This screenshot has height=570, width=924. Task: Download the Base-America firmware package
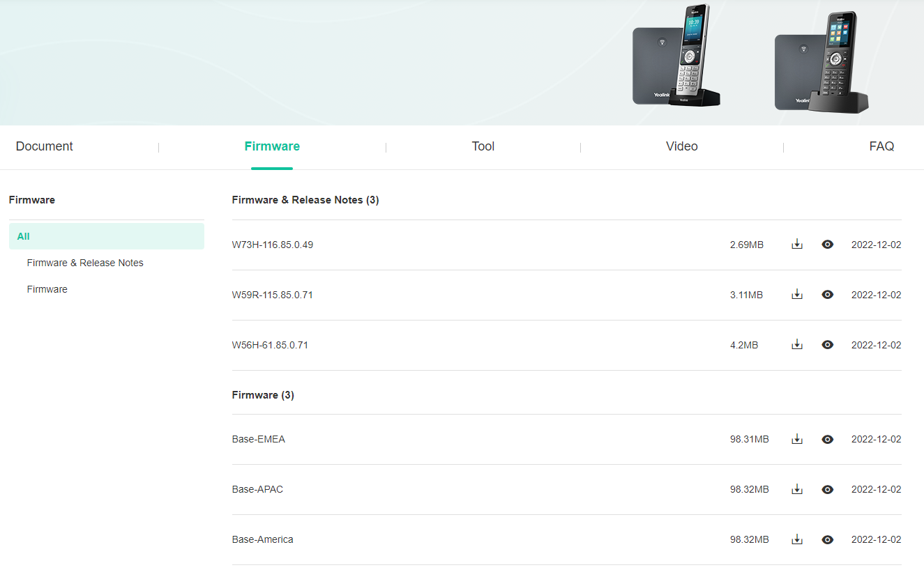point(796,539)
